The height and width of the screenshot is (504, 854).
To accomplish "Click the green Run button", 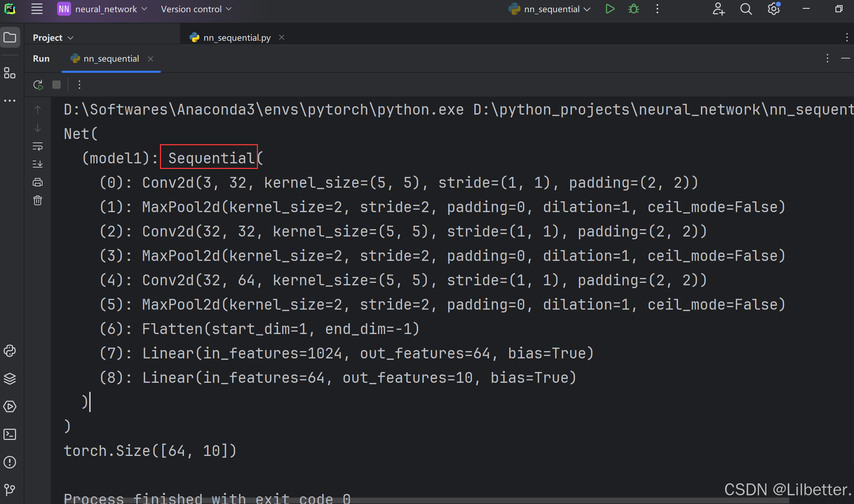I will [610, 9].
